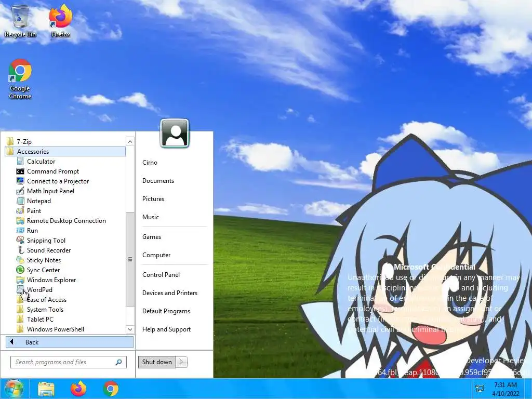Image resolution: width=532 pixels, height=399 pixels.
Task: Open Help and Support
Action: click(x=167, y=329)
